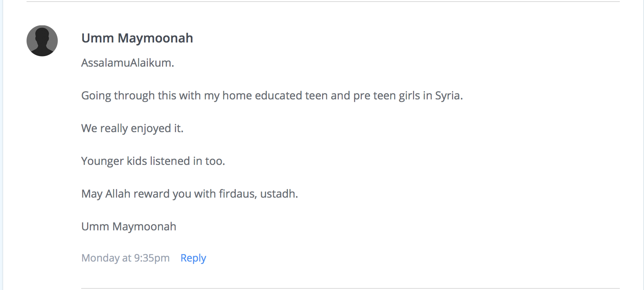Open Umm Maymoonah's profile from the bold name
The height and width of the screenshot is (290, 644).
137,38
